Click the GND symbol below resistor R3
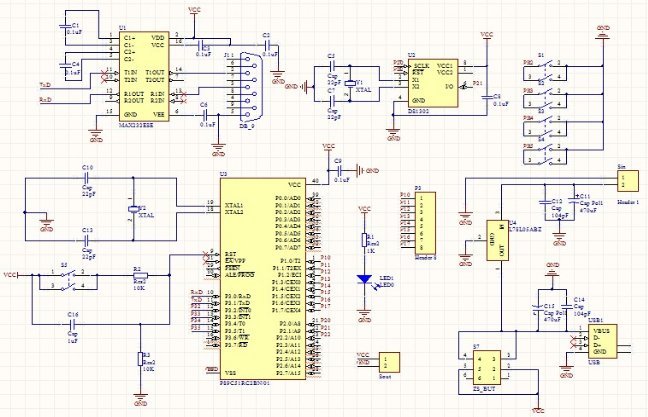This screenshot has height=417, width=648. [141, 400]
